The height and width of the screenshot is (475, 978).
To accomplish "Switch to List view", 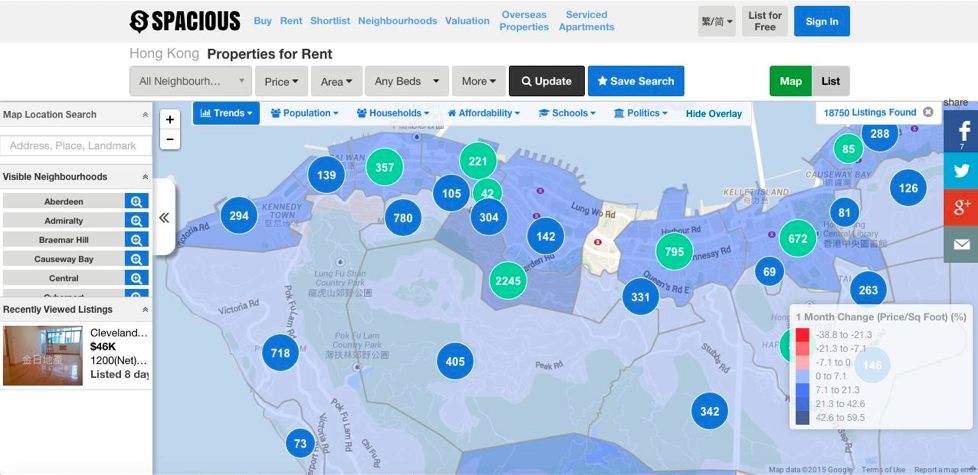I will point(831,81).
